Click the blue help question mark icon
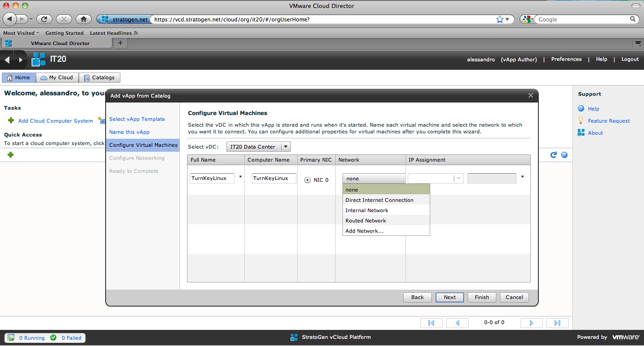The image size is (644, 346). click(564, 155)
